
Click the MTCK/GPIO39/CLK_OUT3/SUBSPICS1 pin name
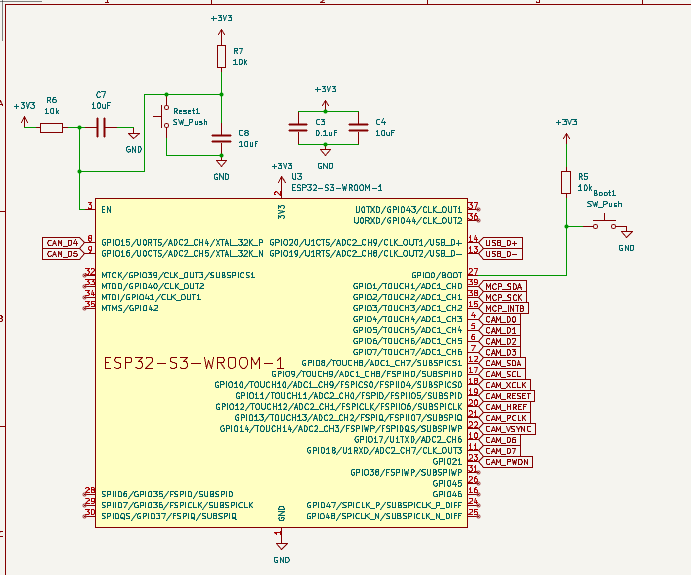(x=178, y=275)
